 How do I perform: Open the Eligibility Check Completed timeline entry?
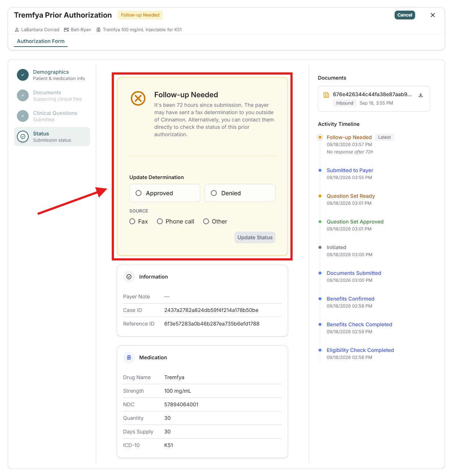click(x=360, y=350)
